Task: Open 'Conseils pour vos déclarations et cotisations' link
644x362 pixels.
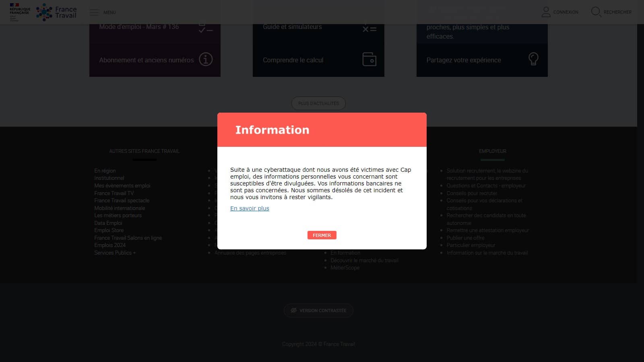Action: [484, 204]
